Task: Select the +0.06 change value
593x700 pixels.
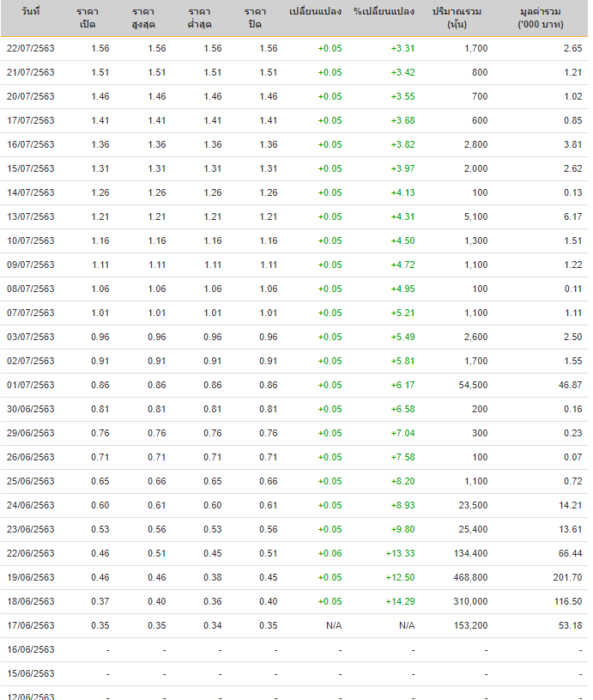Action: point(330,554)
